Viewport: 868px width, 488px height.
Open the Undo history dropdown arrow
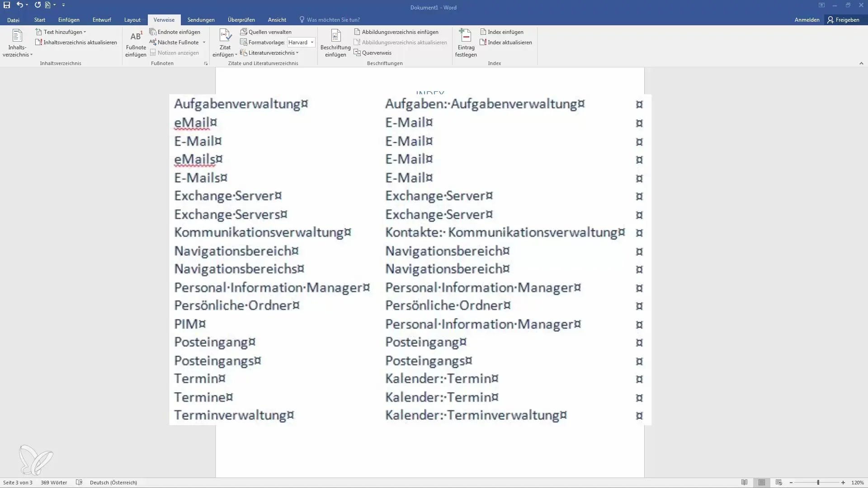pyautogui.click(x=27, y=5)
